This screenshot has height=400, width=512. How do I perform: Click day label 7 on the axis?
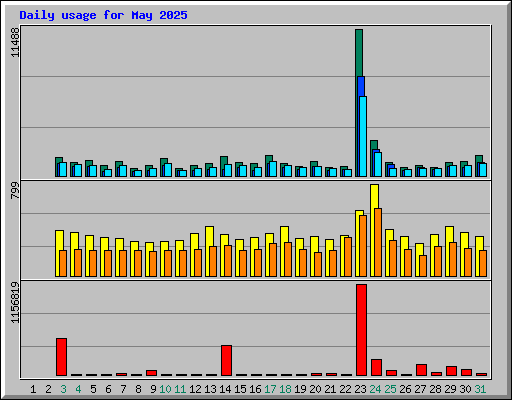pyautogui.click(x=123, y=389)
